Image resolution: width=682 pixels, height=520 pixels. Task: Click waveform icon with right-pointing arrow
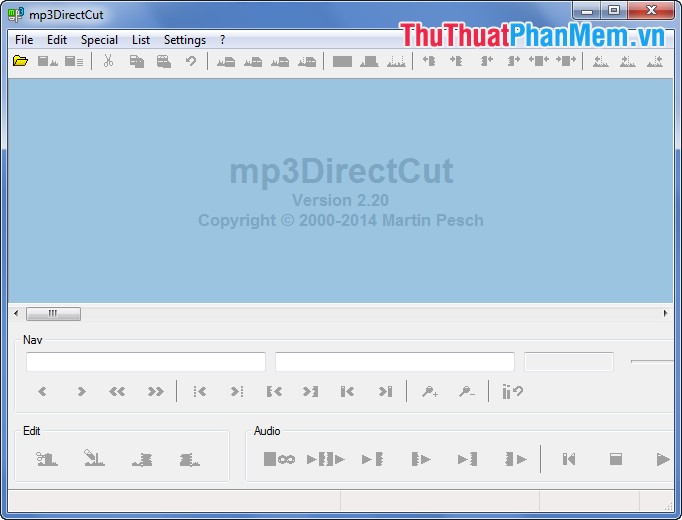(628, 62)
